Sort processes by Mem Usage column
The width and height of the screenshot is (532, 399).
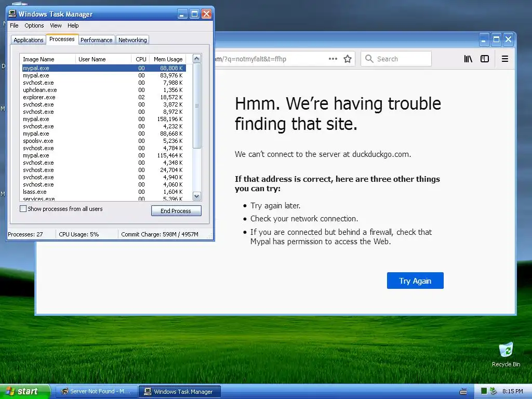168,59
